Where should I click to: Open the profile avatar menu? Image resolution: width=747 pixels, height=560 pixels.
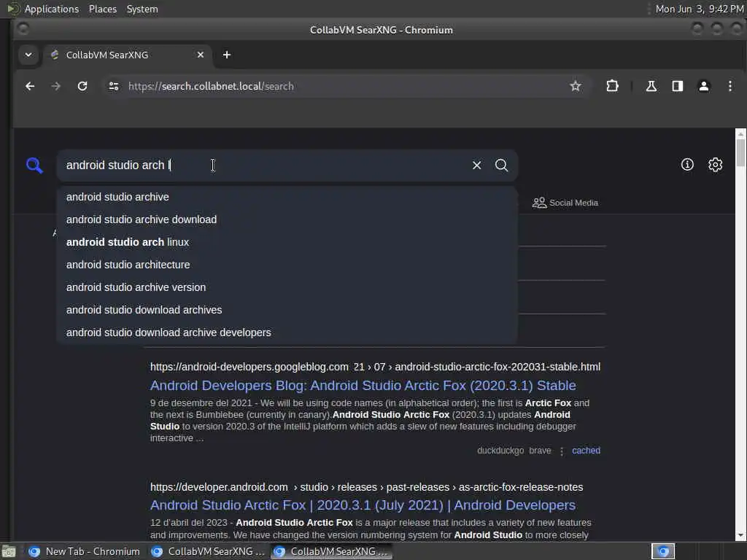tap(704, 86)
